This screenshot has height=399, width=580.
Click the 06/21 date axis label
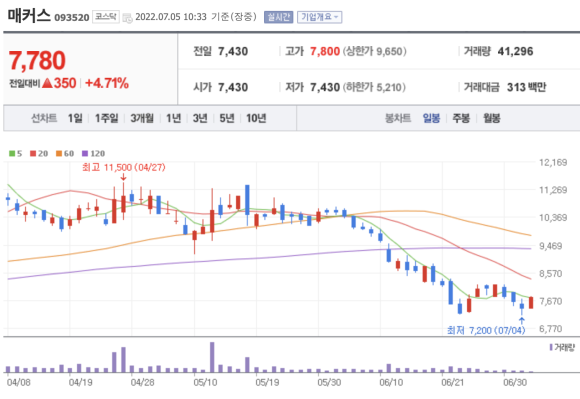[453, 382]
